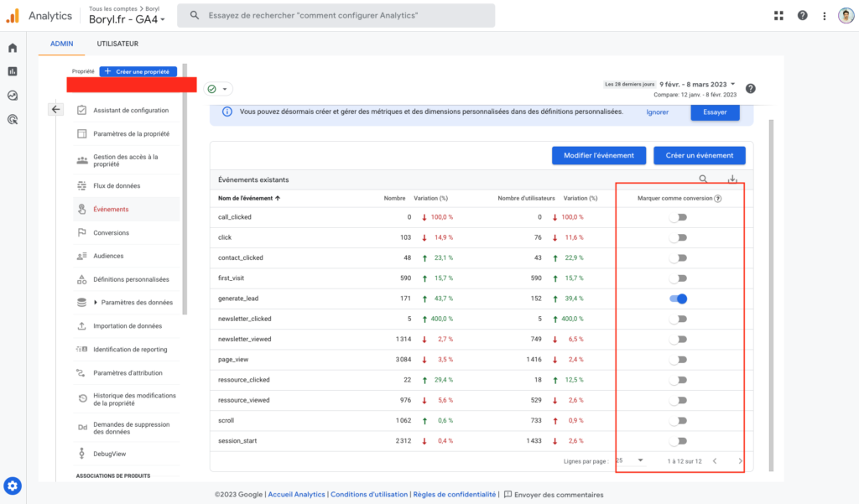The image size is (859, 504).
Task: Open the vertical three-dot menu
Action: point(824,16)
